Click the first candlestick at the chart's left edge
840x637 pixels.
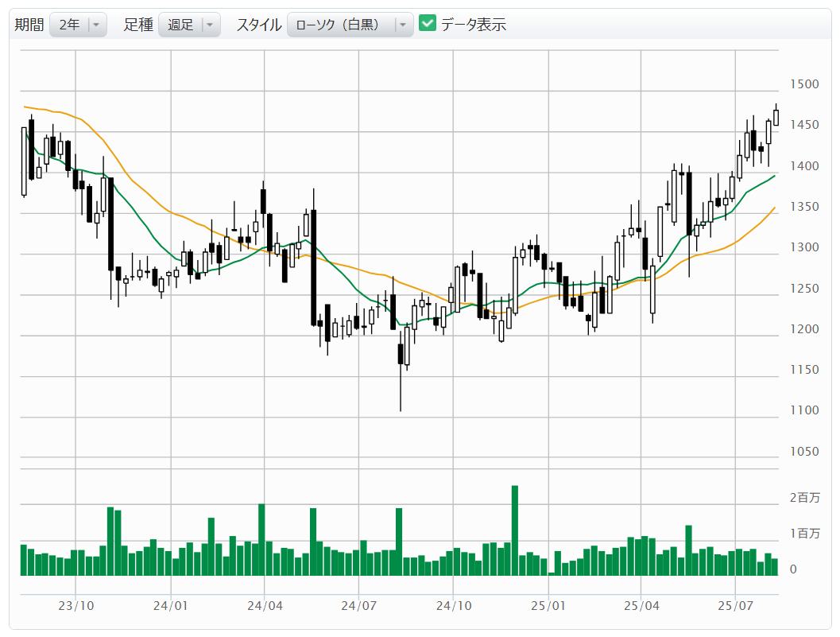pos(24,161)
